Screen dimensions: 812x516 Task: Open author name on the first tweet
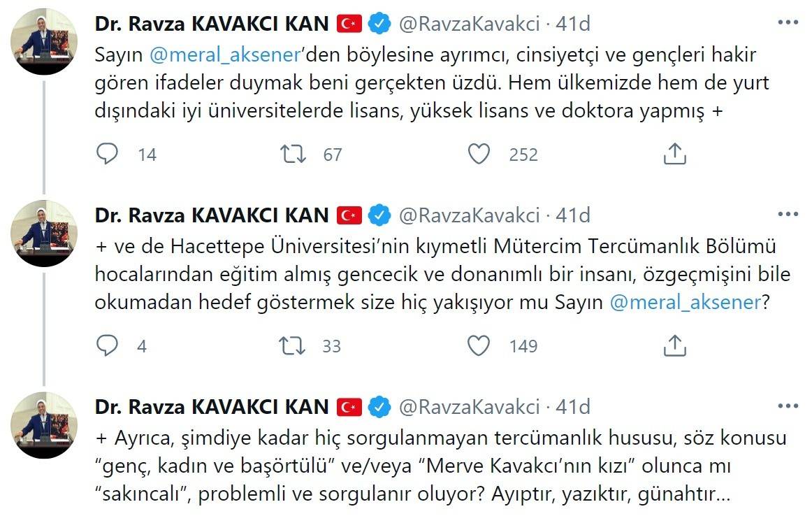(212, 24)
